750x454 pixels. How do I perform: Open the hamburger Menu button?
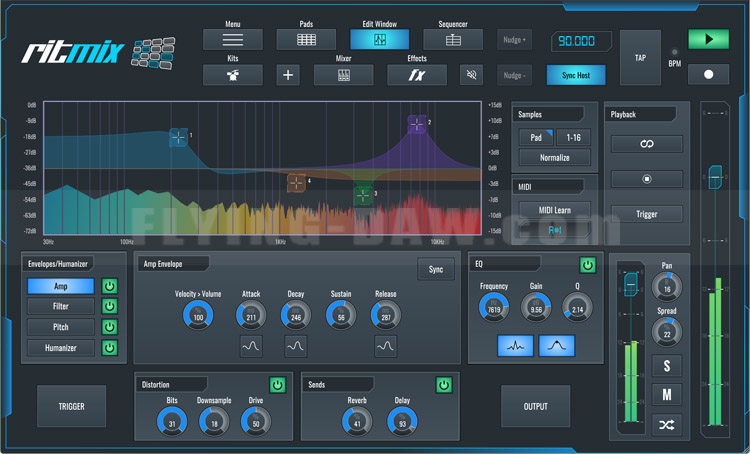pyautogui.click(x=232, y=39)
